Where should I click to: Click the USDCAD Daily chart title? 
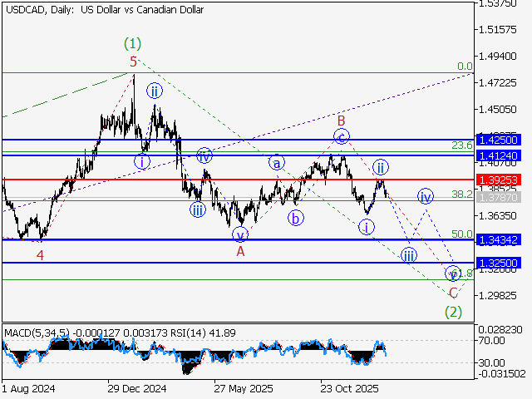pyautogui.click(x=105, y=10)
